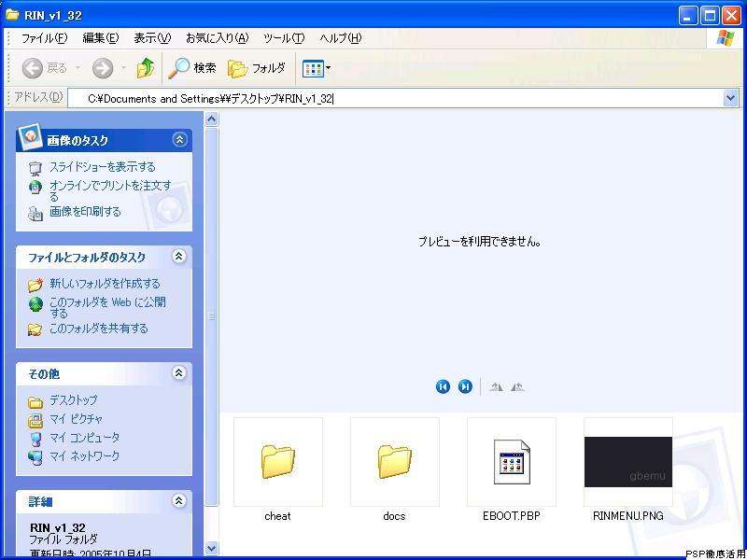Show the next image in filmstrip
This screenshot has width=747, height=560.
pyautogui.click(x=465, y=386)
